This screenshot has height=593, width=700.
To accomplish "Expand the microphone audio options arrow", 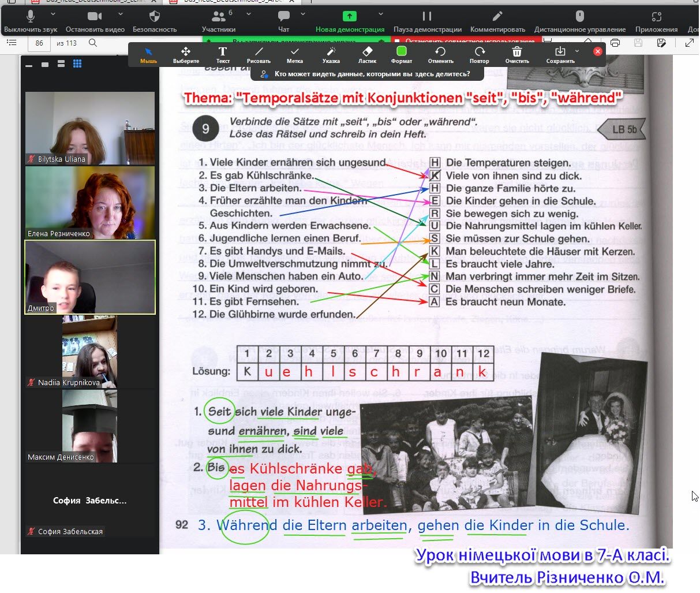I will point(53,14).
